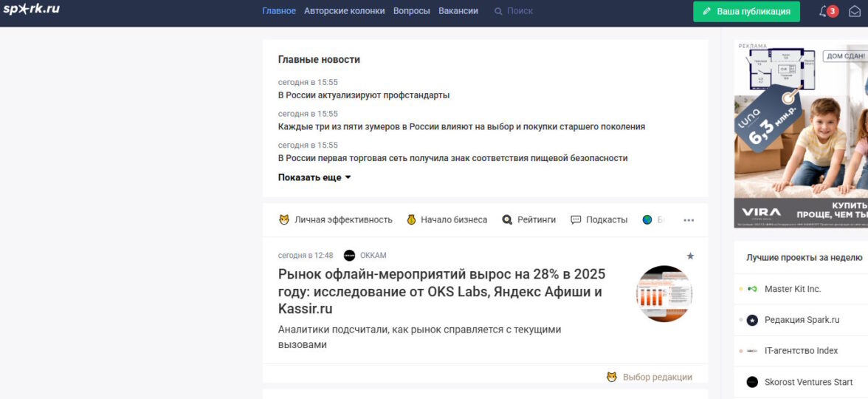Screen dimensions: 868x399
Task: Open the Рынок офлайн-мероприятий article headline
Action: click(x=441, y=291)
